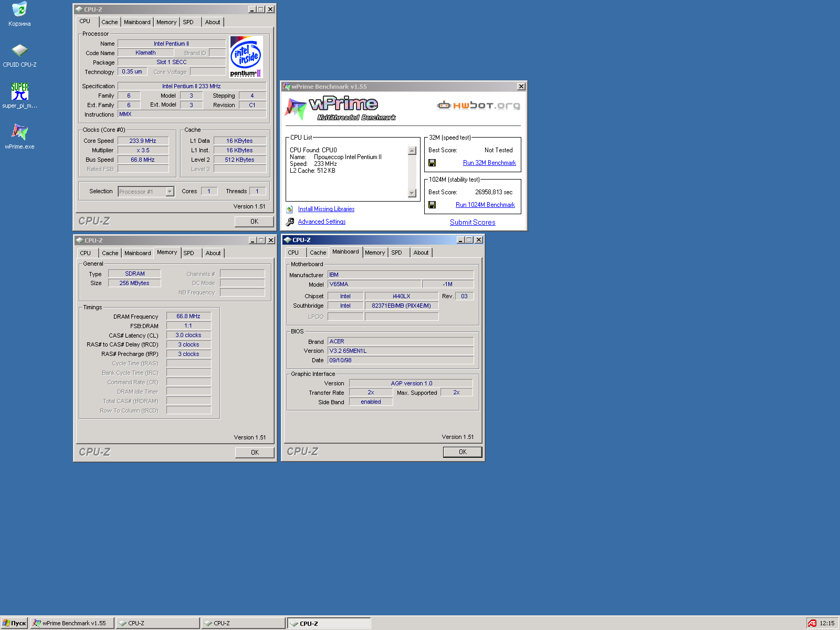Switch to Mainboard tab in top CPU-Z window

click(137, 22)
